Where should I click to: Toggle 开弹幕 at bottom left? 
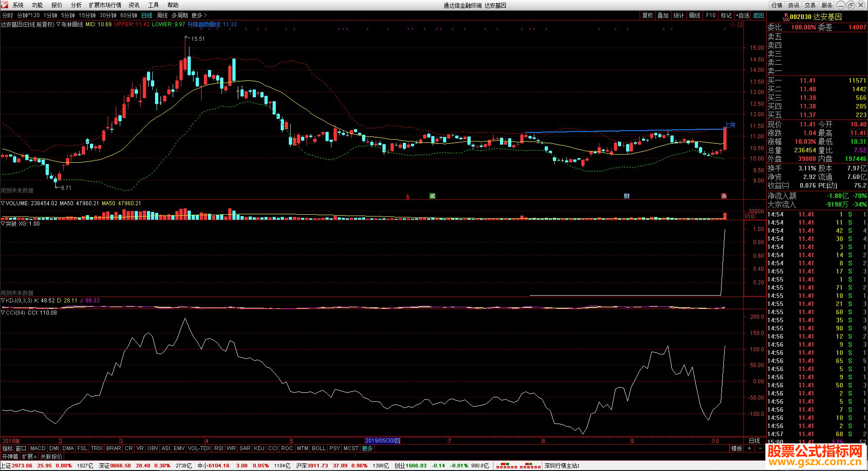[x=10, y=457]
